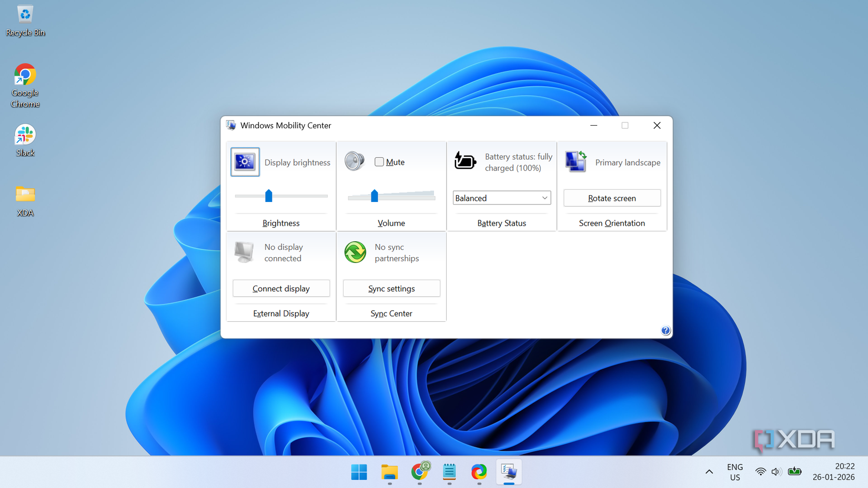The image size is (868, 488).
Task: Click the Sync Center tile label
Action: pos(391,313)
